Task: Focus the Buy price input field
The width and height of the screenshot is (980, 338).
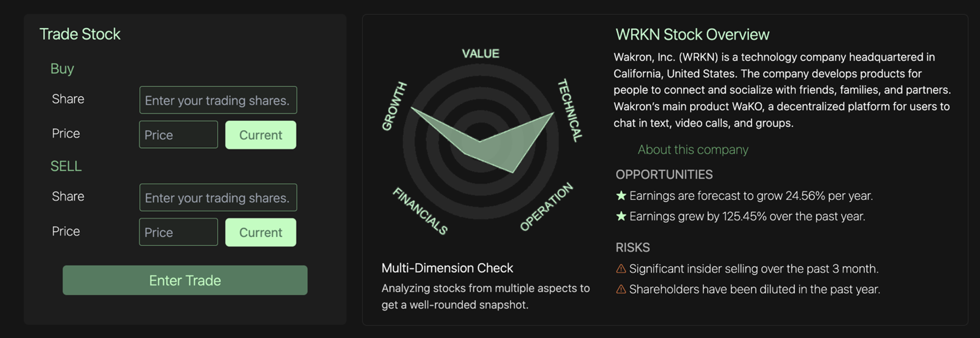Action: click(178, 135)
